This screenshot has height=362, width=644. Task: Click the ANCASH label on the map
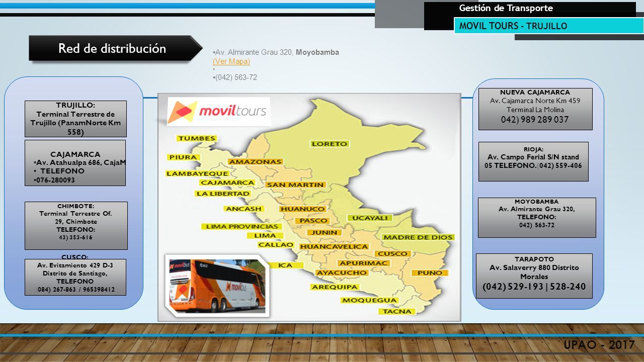coord(244,209)
